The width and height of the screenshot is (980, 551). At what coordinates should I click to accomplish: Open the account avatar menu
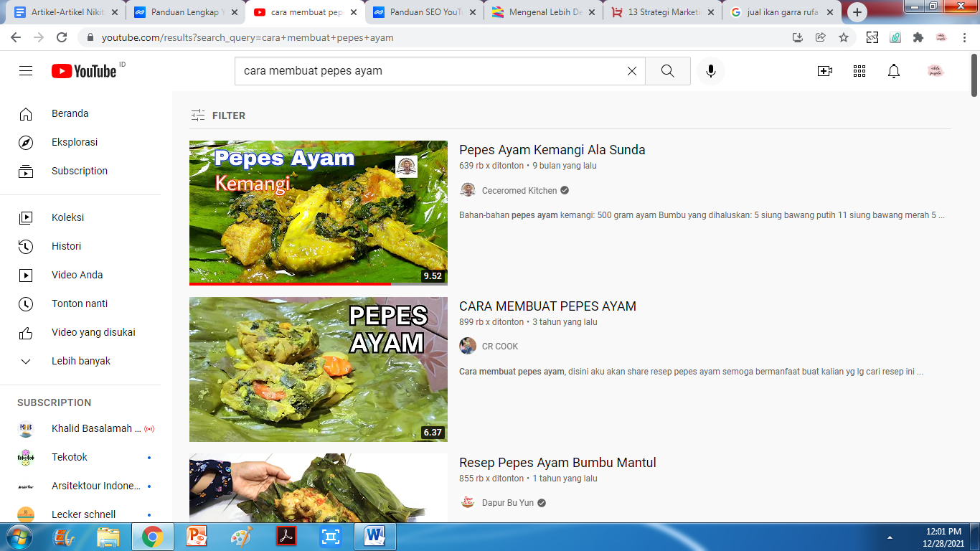[936, 71]
